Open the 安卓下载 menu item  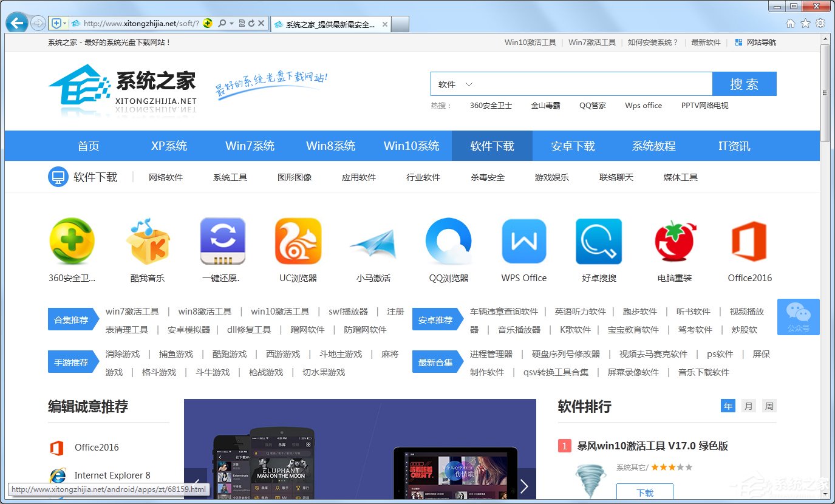coord(573,146)
